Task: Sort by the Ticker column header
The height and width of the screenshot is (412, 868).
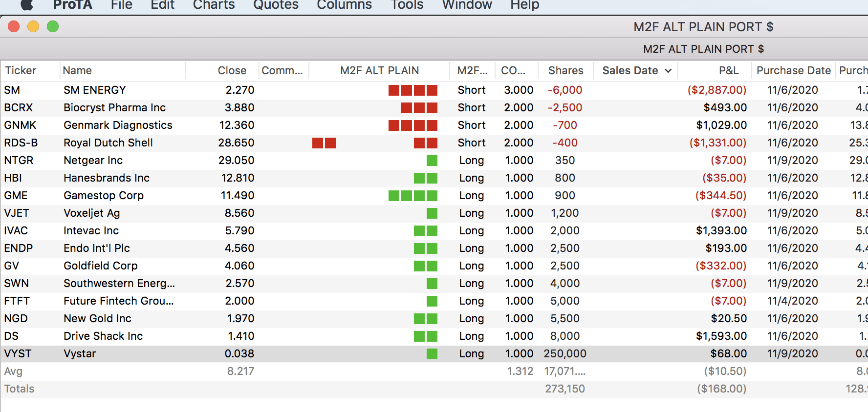Action: tap(21, 71)
